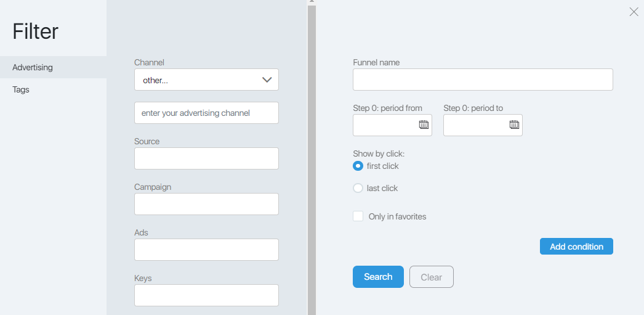This screenshot has width=644, height=315.
Task: Click the Clear button
Action: 431,277
